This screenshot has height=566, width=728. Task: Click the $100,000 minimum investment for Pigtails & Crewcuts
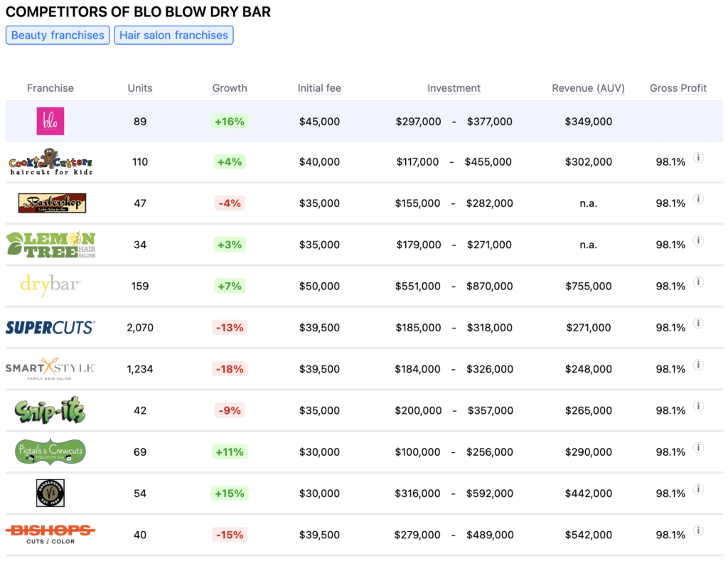(417, 452)
